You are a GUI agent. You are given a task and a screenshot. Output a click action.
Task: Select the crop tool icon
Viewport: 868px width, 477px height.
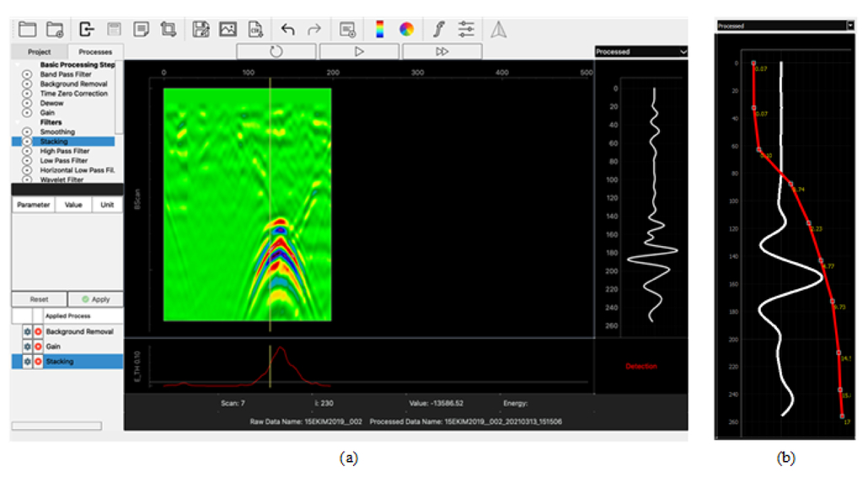pyautogui.click(x=169, y=29)
